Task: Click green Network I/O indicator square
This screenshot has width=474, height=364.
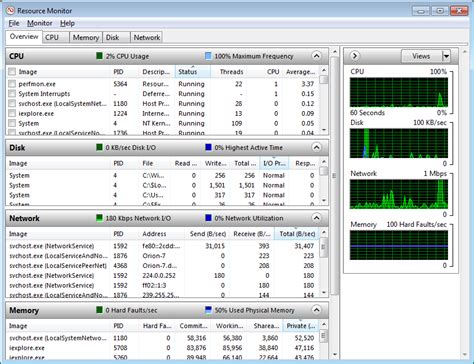Action: click(99, 218)
